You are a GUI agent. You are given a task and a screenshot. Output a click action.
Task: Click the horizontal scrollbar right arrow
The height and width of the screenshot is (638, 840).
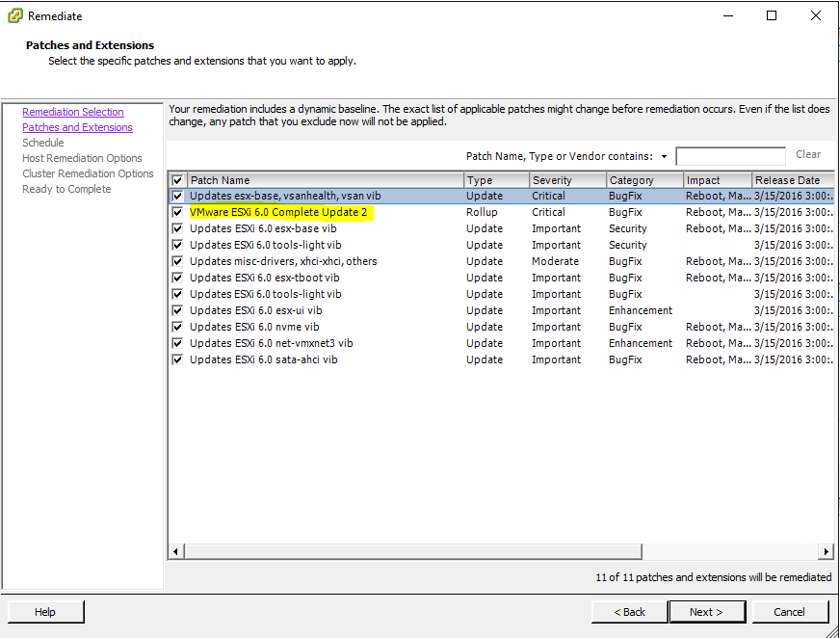point(827,551)
